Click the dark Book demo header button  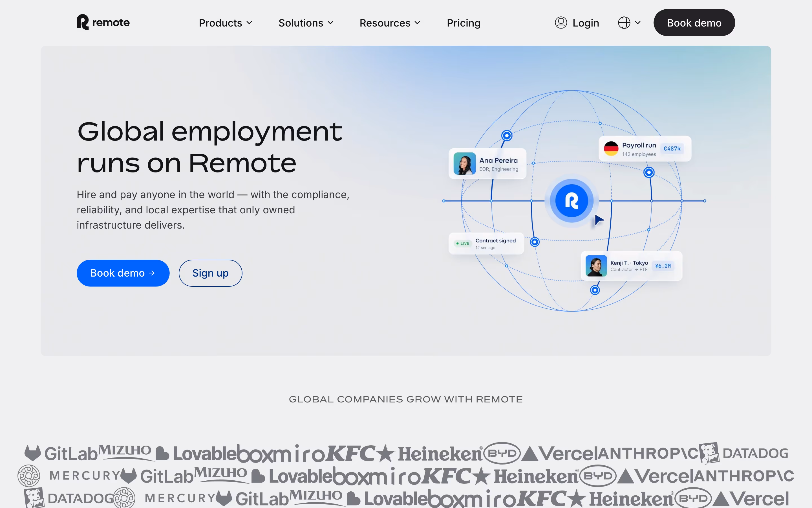[694, 23]
